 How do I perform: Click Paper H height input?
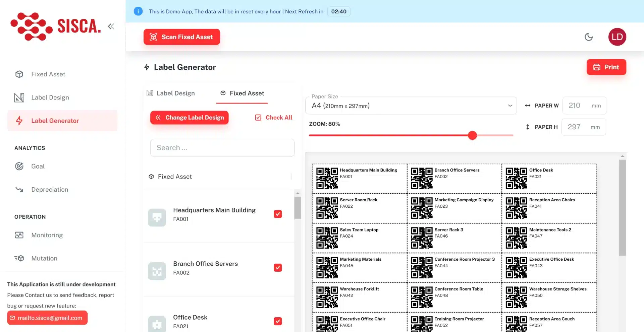[x=584, y=127]
